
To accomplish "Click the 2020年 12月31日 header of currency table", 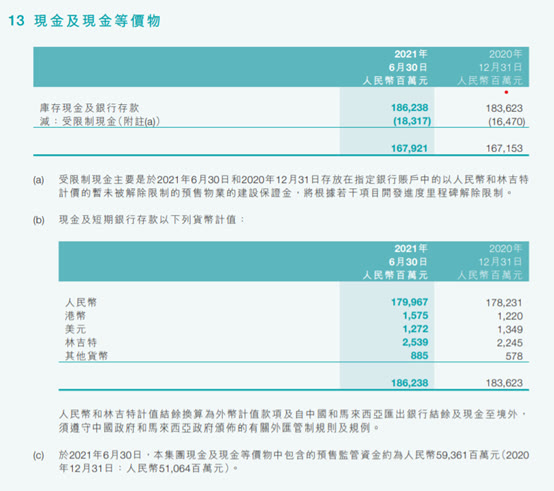I will tap(490, 262).
